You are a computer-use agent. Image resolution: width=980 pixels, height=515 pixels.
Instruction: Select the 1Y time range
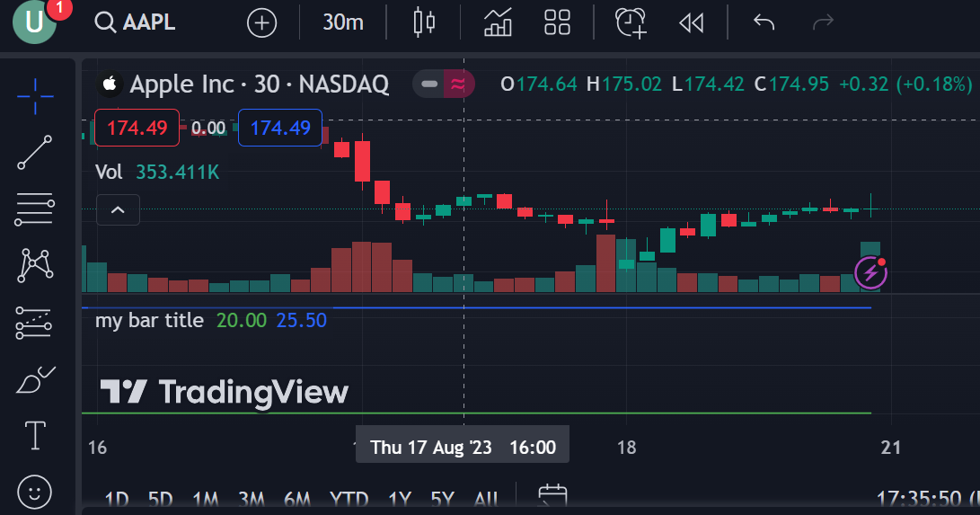(400, 500)
